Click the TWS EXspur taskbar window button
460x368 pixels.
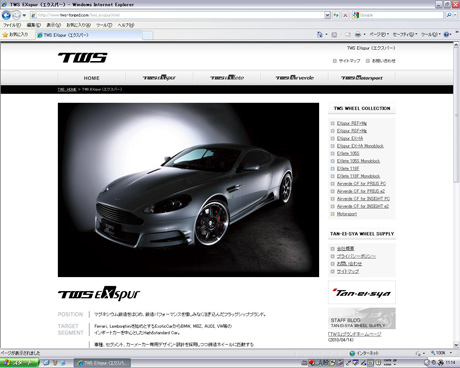tap(102, 363)
